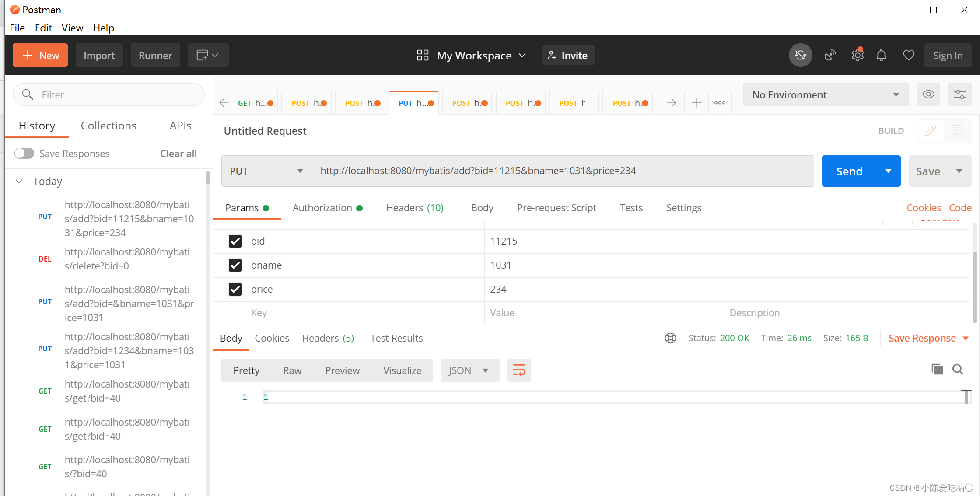The width and height of the screenshot is (980, 496).
Task: Switch to the Collections tab
Action: [108, 126]
